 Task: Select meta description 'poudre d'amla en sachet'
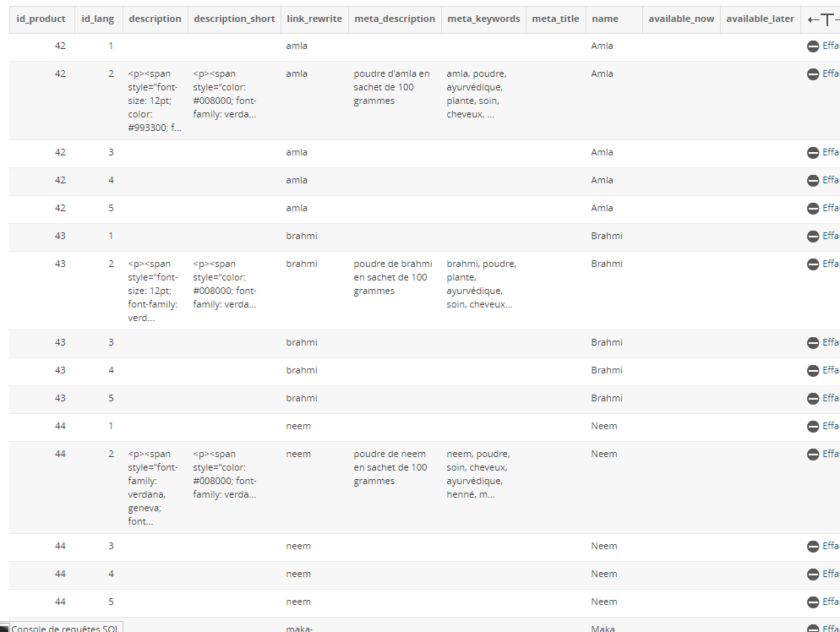391,87
